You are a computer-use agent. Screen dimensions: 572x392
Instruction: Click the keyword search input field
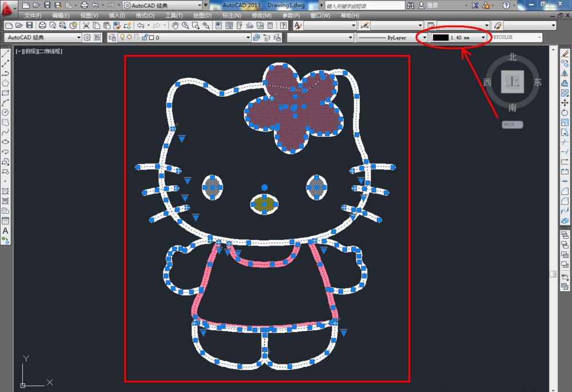[x=364, y=6]
